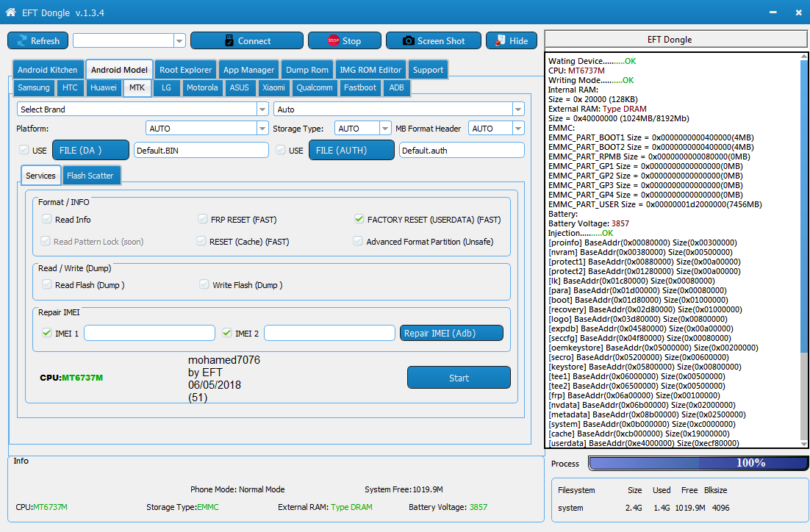Select the HTC brand tab
810x532 pixels.
pos(71,87)
